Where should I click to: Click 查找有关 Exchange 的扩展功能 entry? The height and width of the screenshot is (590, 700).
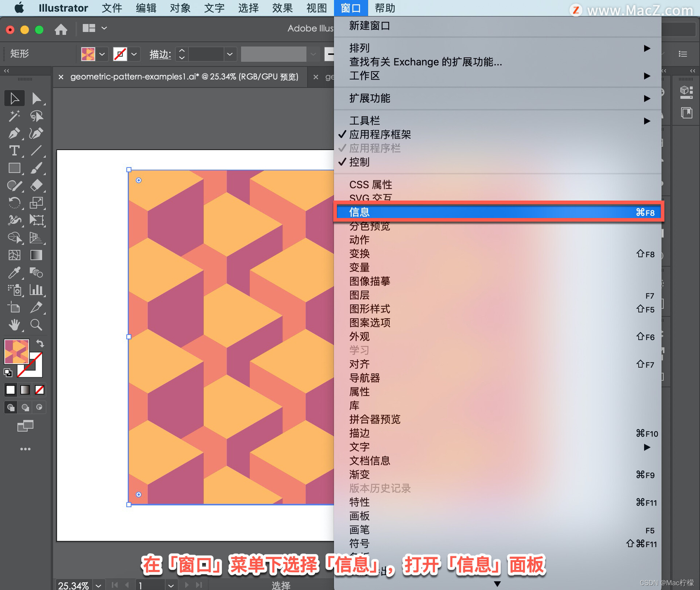click(425, 62)
